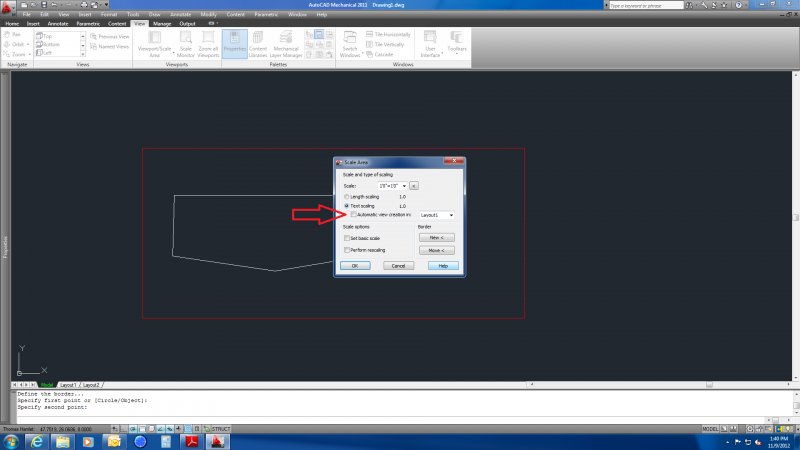Click Zoom all Viewports icon
Viewport: 800px width, 450px height.
point(208,44)
